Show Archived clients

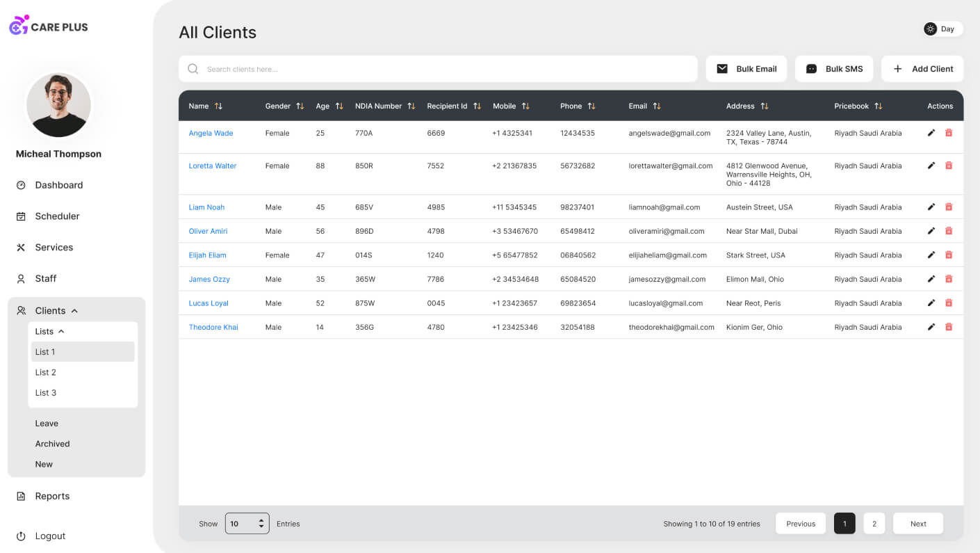coord(53,444)
